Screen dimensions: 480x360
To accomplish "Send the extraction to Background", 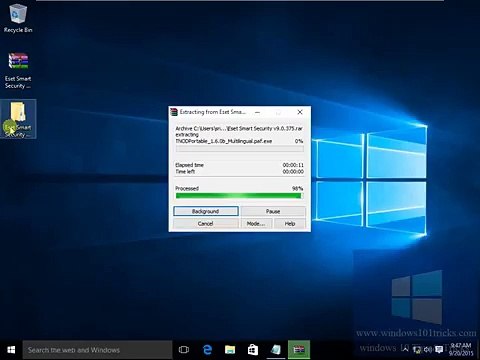I will (x=206, y=211).
